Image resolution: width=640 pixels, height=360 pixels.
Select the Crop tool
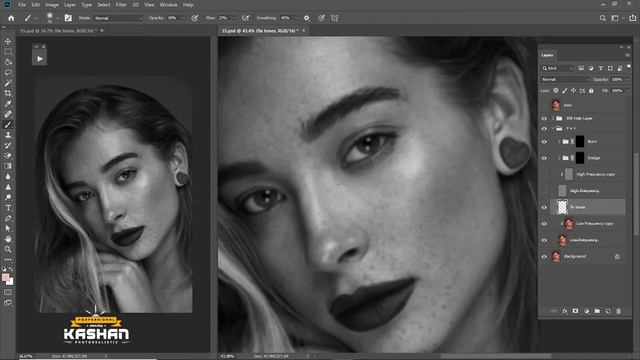[8, 93]
